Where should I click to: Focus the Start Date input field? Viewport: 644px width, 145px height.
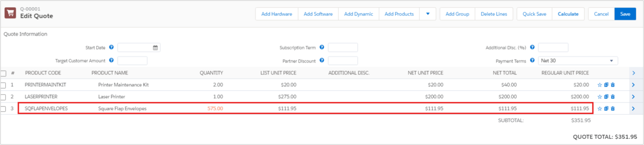[x=139, y=48]
